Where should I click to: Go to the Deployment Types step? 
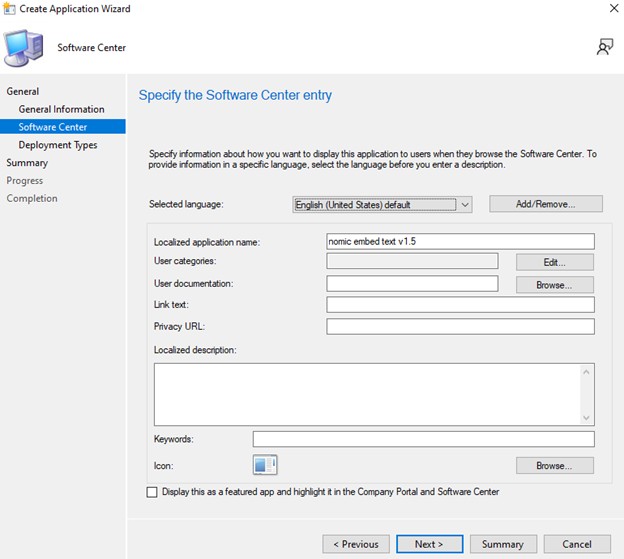(x=58, y=145)
